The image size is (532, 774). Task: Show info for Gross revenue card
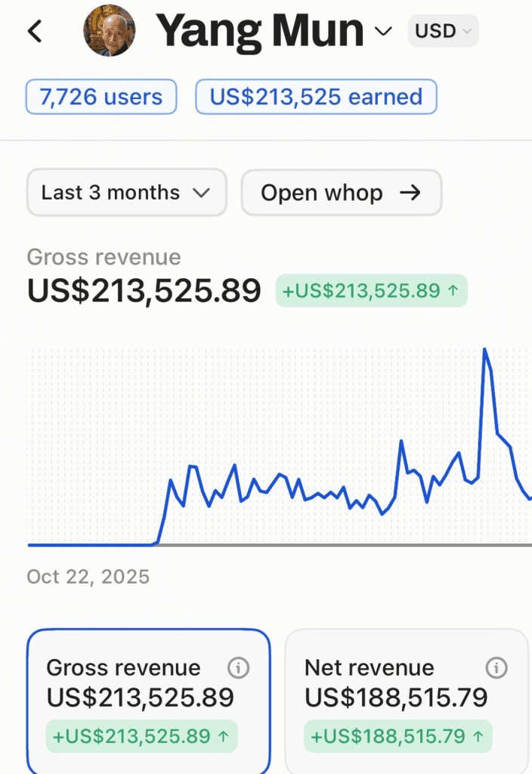tap(238, 667)
